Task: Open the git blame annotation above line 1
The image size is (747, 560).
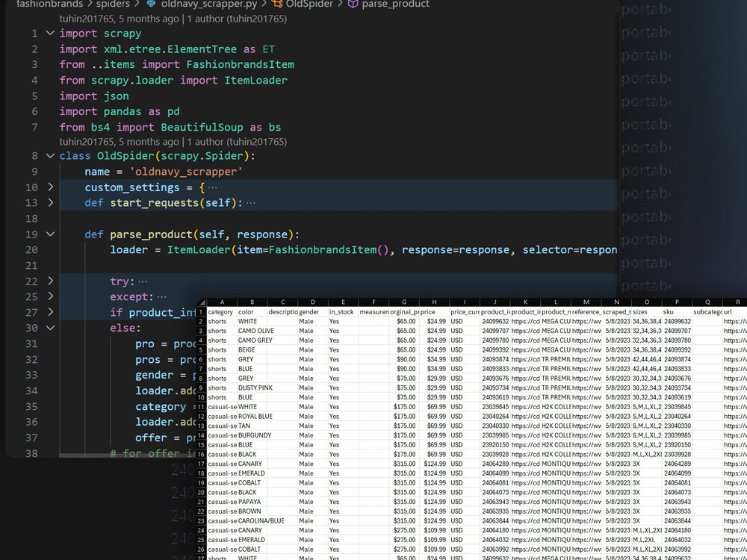Action: [x=173, y=19]
